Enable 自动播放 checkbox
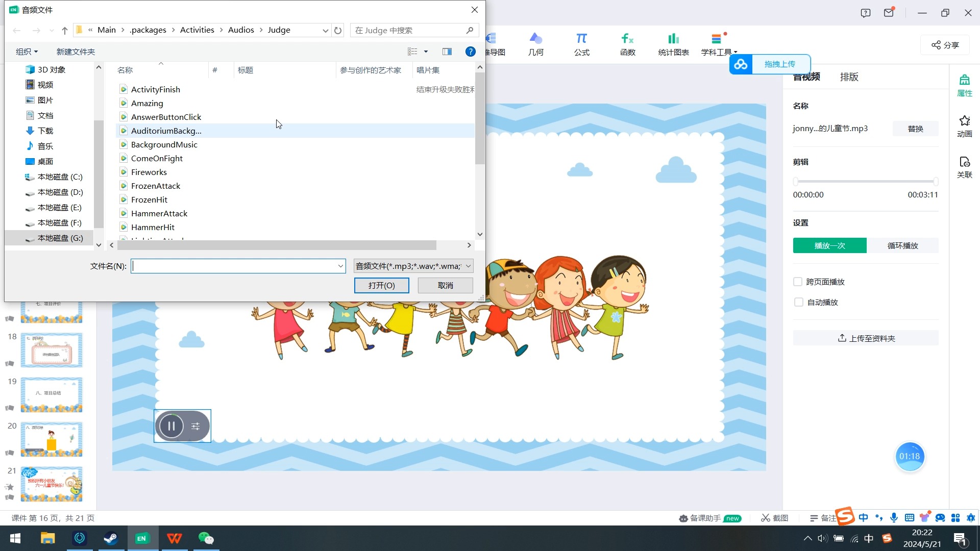 pyautogui.click(x=799, y=302)
